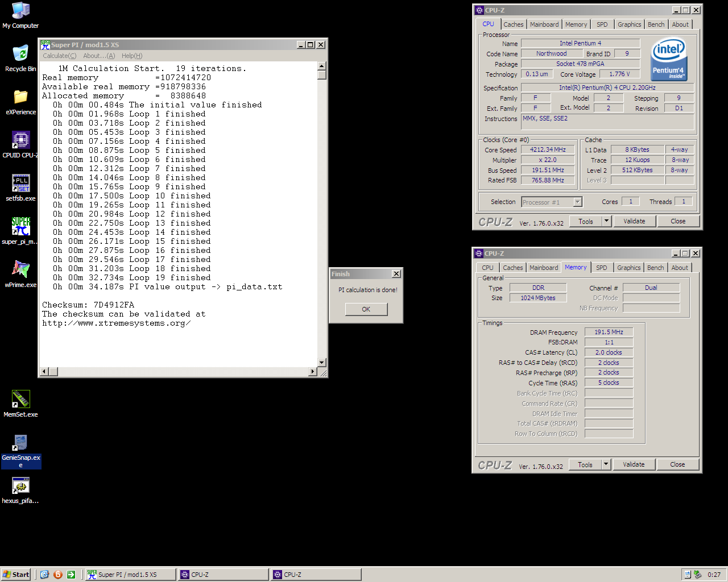728x582 pixels.
Task: Click the Checksum: 7D4912FA line
Action: (x=88, y=305)
